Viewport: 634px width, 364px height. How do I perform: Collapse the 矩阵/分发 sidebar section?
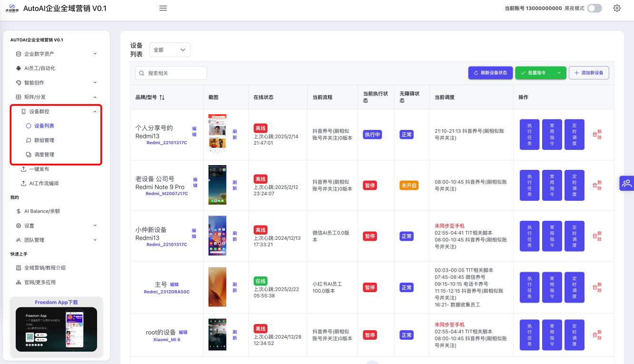[x=57, y=97]
